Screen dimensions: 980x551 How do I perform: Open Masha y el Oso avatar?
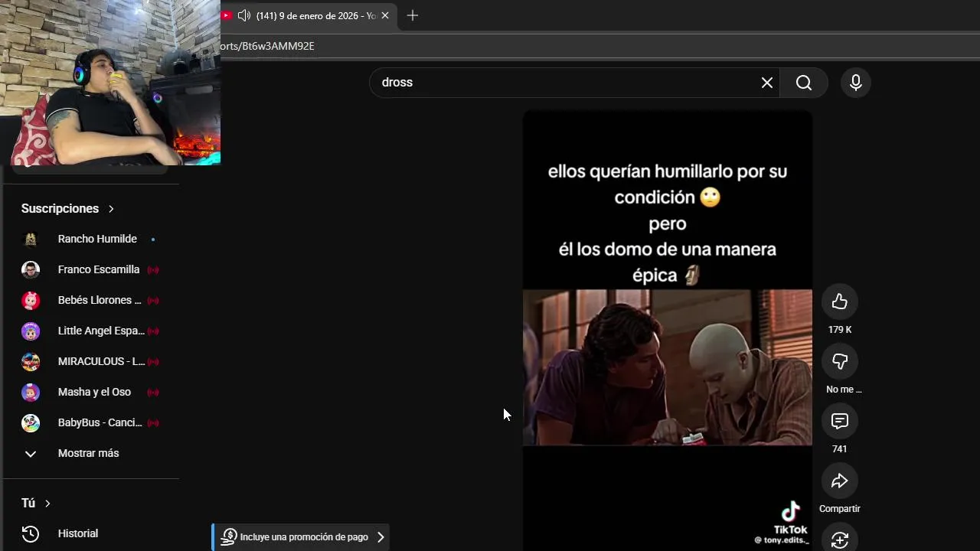[x=31, y=392]
